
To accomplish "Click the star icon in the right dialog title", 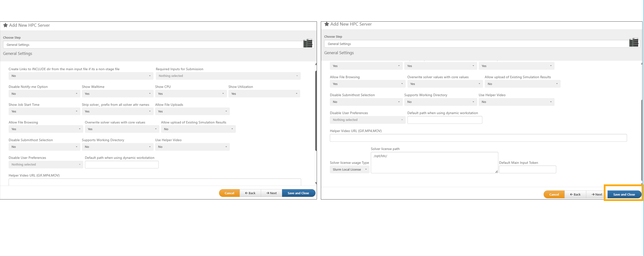I will point(327,24).
